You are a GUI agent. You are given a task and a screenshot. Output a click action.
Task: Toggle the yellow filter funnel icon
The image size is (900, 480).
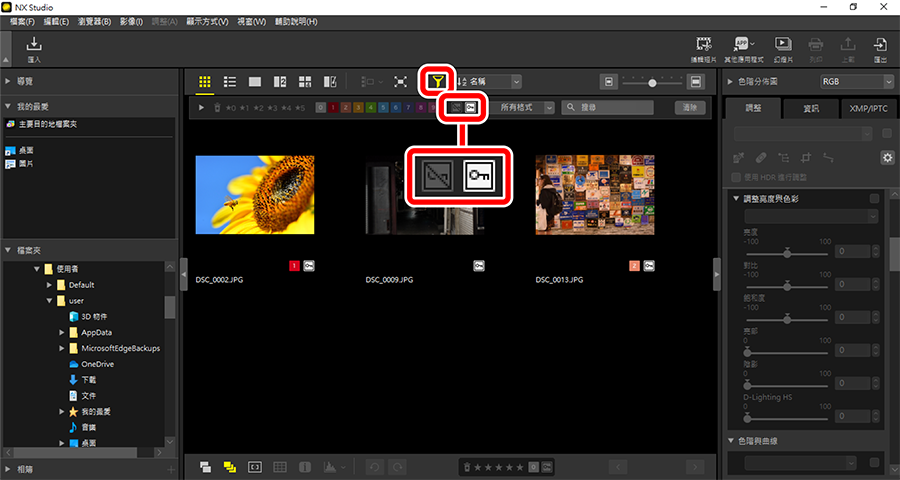(437, 82)
